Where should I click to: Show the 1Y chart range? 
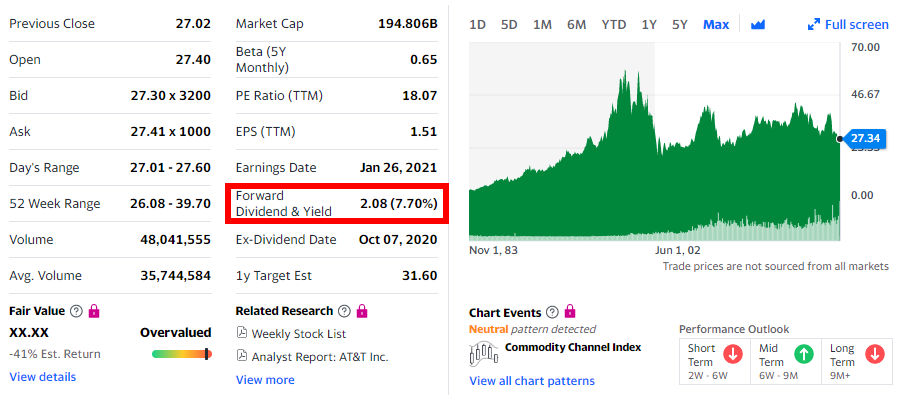click(x=649, y=25)
